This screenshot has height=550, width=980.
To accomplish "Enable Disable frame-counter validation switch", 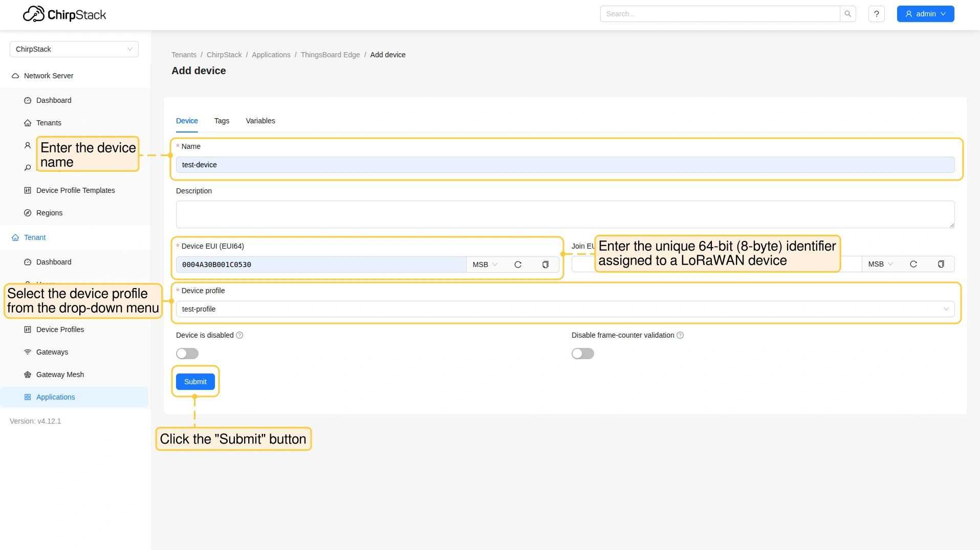I will pos(583,354).
